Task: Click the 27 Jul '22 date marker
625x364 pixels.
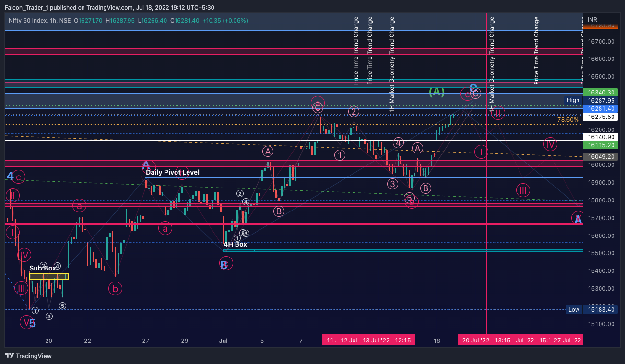Action: pyautogui.click(x=568, y=341)
